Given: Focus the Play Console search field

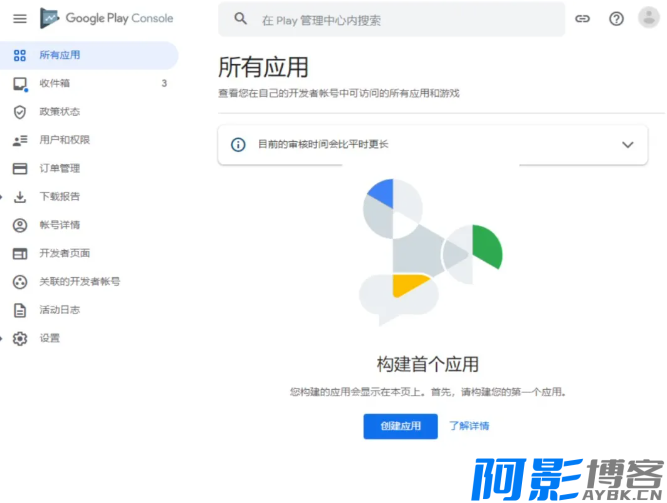Looking at the screenshot, I should pyautogui.click(x=391, y=20).
